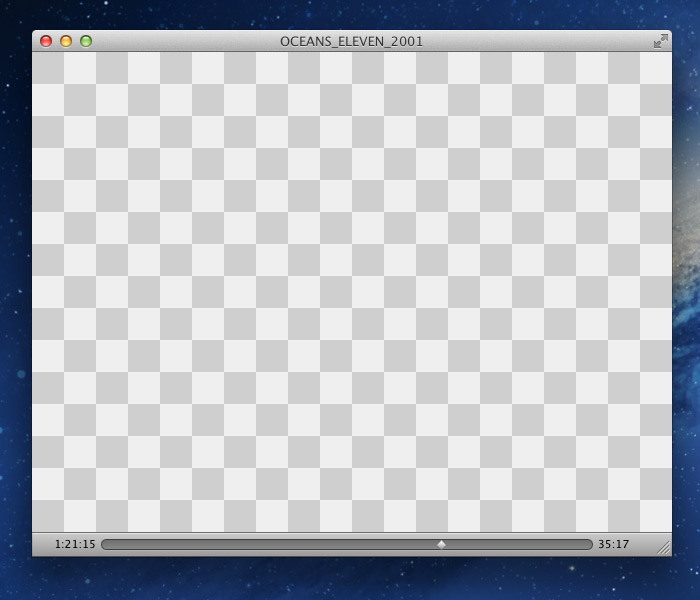Click the diamond playhead on the timeline
700x600 pixels.
coord(441,545)
